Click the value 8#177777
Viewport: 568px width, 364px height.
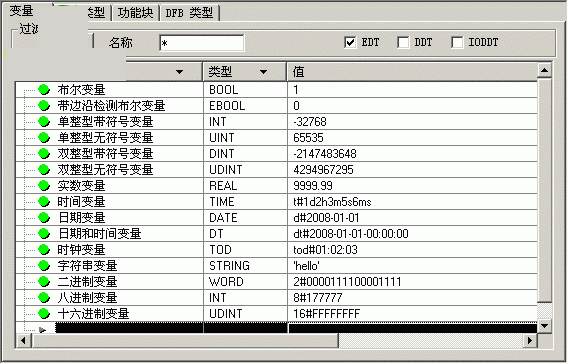[x=317, y=297]
